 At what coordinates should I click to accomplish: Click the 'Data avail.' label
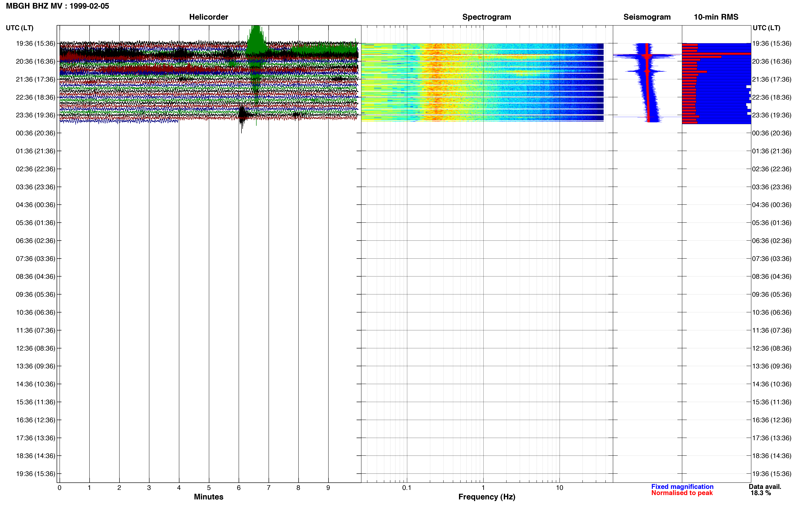tap(765, 486)
